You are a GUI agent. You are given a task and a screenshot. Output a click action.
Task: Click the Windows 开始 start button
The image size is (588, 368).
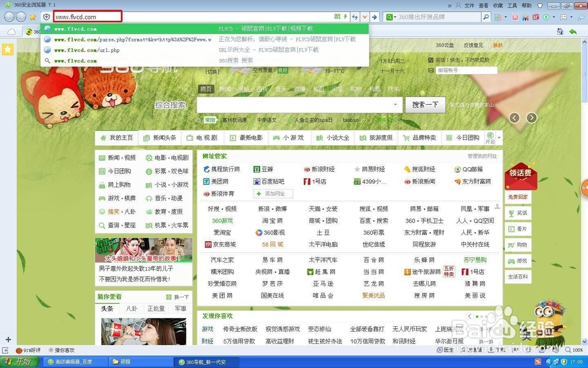[19, 362]
